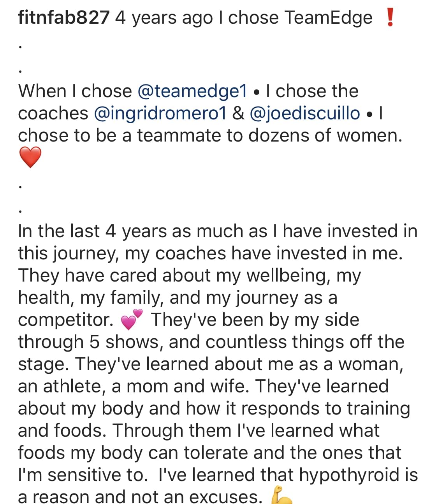The image size is (438, 504).
Task: Tap the '4 years ago I chose TeamEdge' text
Action: [244, 18]
